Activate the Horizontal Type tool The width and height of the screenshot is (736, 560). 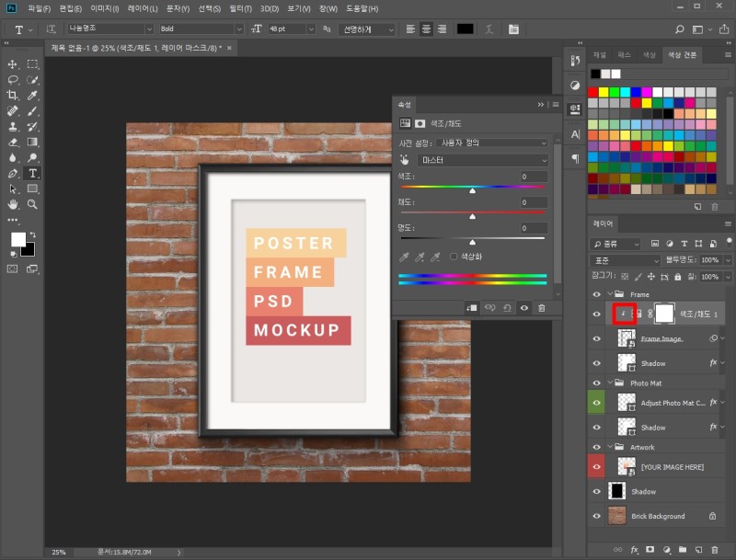click(x=32, y=173)
